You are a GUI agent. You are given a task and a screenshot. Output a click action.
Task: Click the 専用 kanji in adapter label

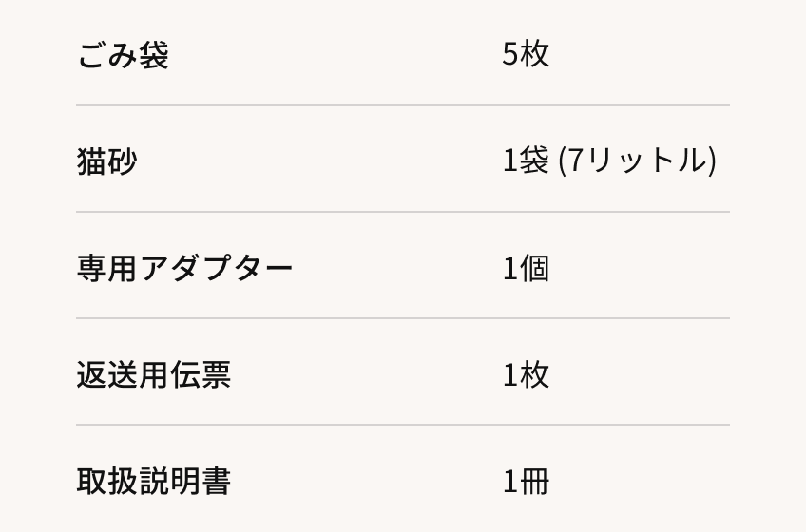106,268
